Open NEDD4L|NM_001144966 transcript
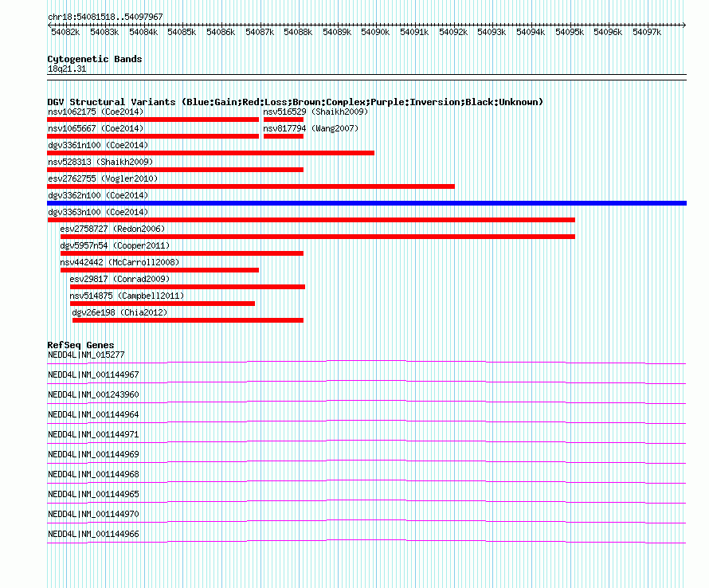Viewport: 709px width, 588px height. [93, 534]
